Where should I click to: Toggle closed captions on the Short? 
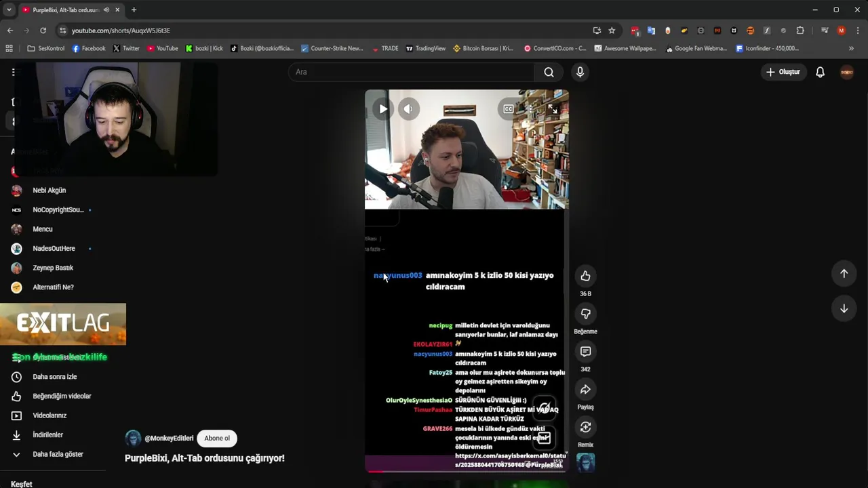508,109
